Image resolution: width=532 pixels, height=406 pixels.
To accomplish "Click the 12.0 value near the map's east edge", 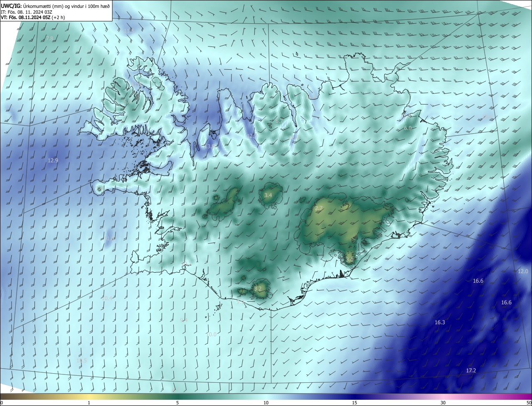I will 523,271.
